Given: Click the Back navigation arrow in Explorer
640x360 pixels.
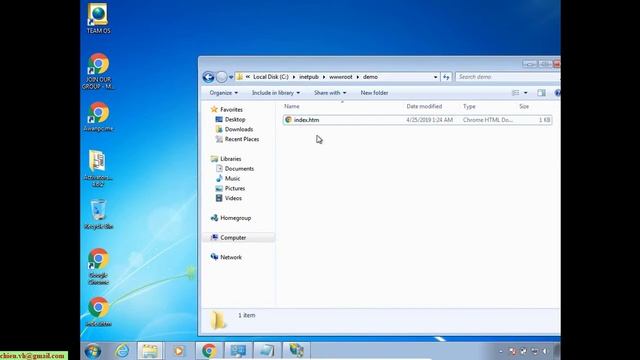Looking at the screenshot, I should pyautogui.click(x=209, y=77).
